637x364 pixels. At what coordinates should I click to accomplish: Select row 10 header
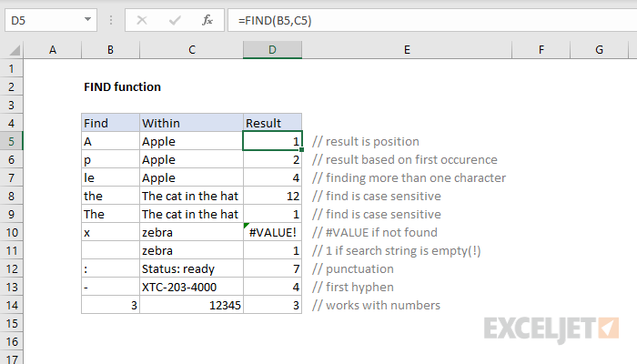11,232
